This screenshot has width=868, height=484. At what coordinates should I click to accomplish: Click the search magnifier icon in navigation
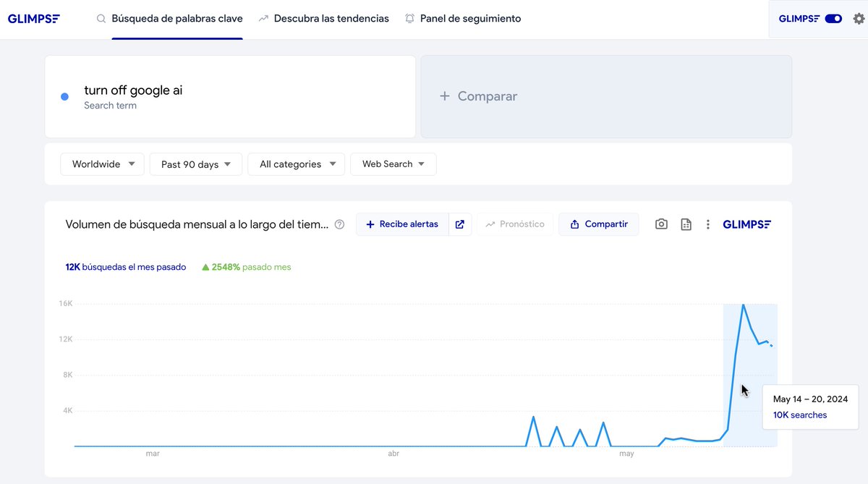[x=101, y=19]
